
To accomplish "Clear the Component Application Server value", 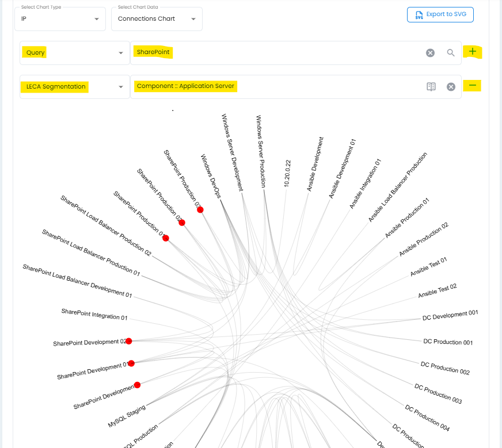I will click(451, 87).
